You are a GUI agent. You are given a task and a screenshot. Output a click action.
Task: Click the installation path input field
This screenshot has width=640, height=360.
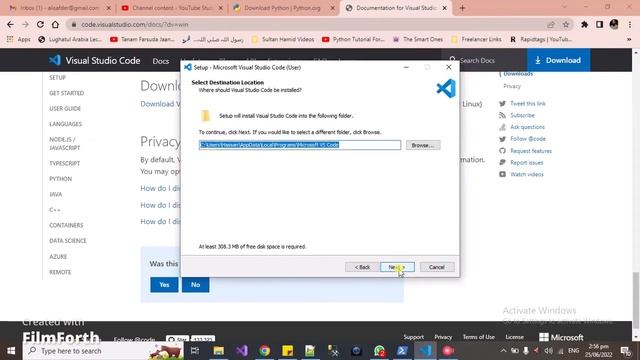pos(300,145)
